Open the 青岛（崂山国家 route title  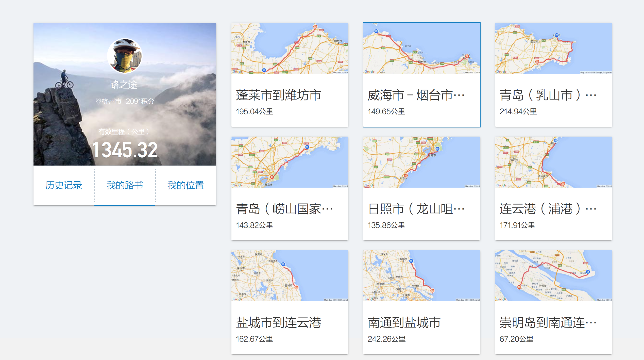click(x=284, y=209)
